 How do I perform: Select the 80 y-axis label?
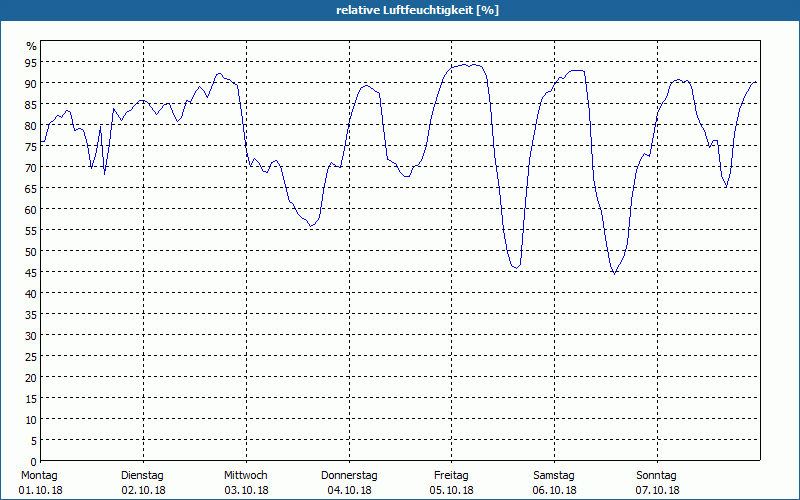[x=32, y=126]
